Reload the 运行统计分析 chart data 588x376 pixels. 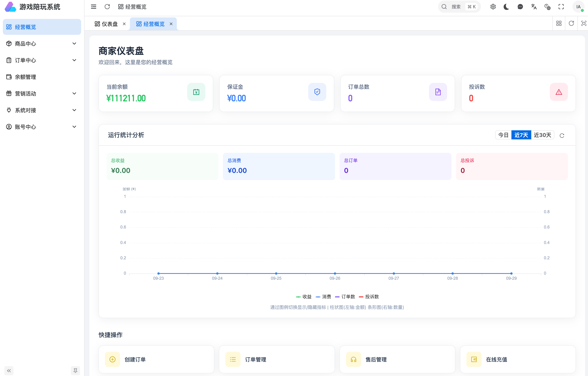coord(562,136)
